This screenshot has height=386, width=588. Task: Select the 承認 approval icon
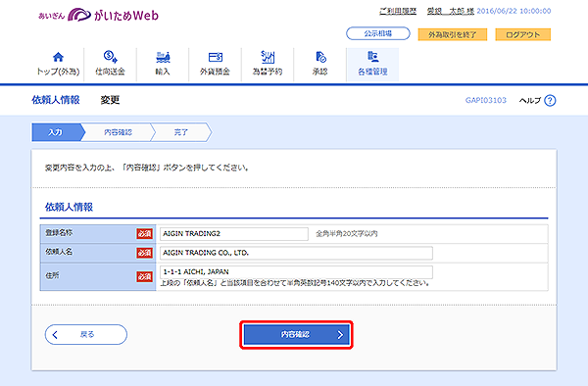(x=320, y=58)
